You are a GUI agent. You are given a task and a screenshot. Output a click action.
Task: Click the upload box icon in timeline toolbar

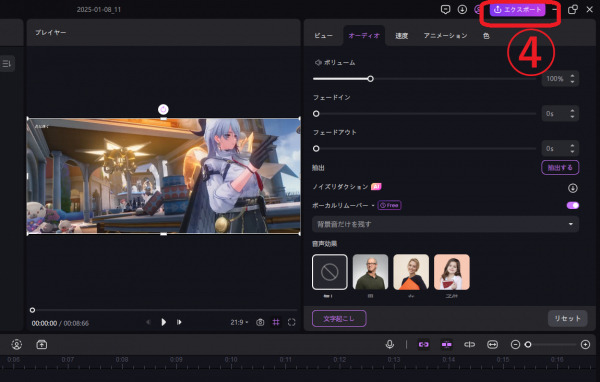(x=42, y=344)
